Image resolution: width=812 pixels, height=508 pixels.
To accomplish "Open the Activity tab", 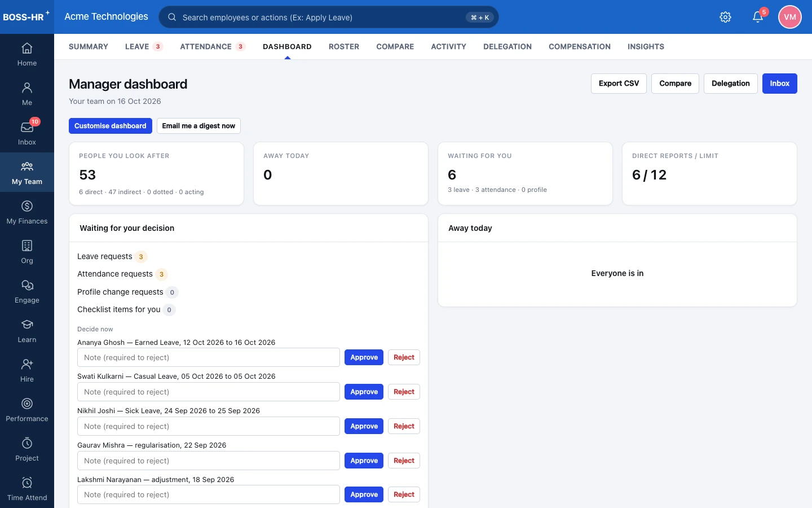I will point(449,47).
